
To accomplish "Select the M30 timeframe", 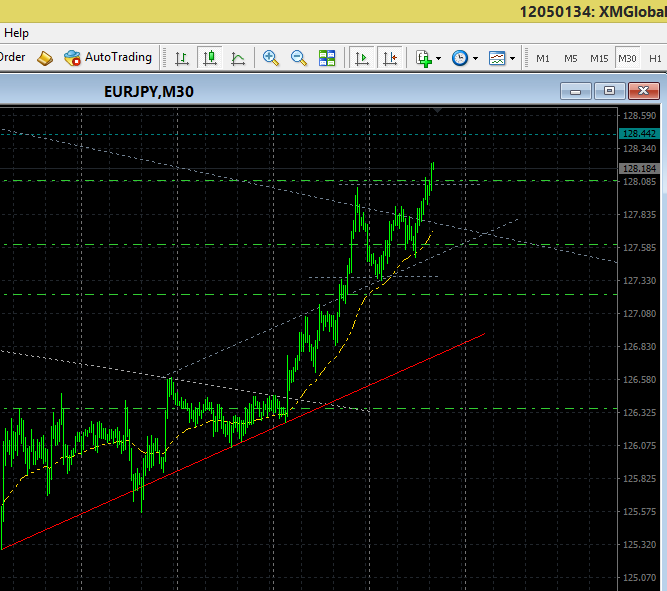I will (627, 58).
